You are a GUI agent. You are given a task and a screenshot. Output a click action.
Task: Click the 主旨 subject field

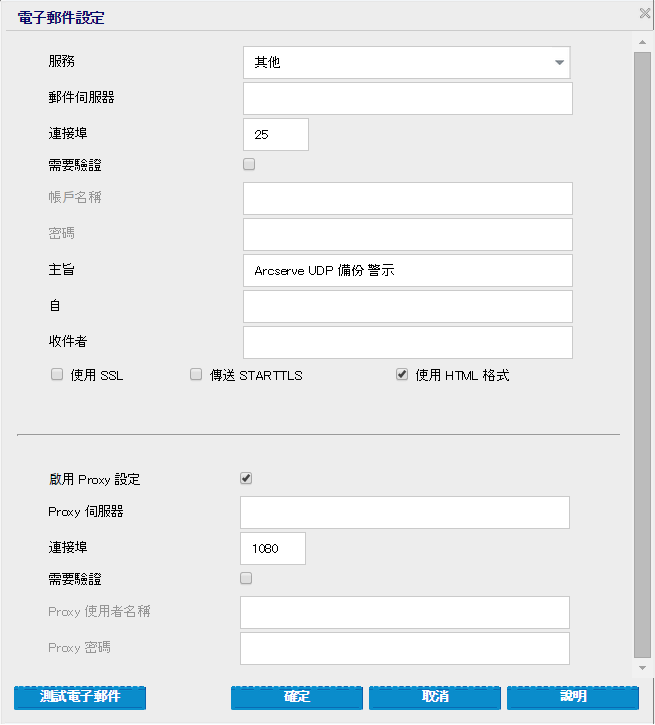(x=407, y=270)
